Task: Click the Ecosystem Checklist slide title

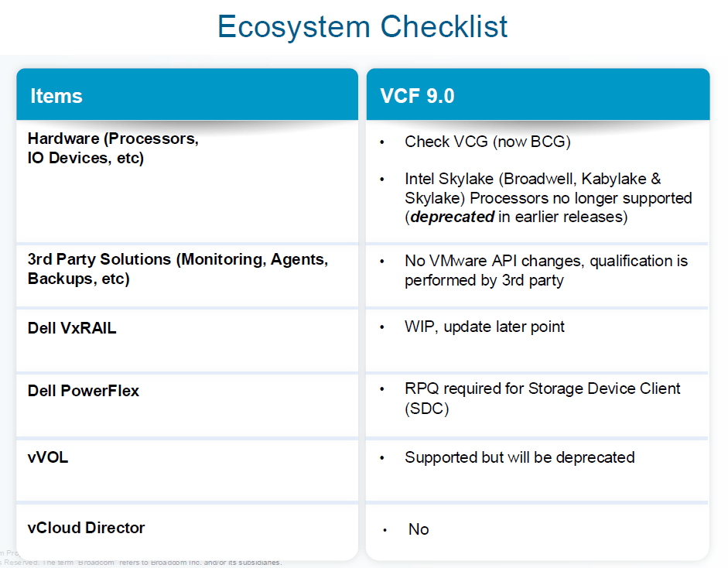Action: [362, 26]
